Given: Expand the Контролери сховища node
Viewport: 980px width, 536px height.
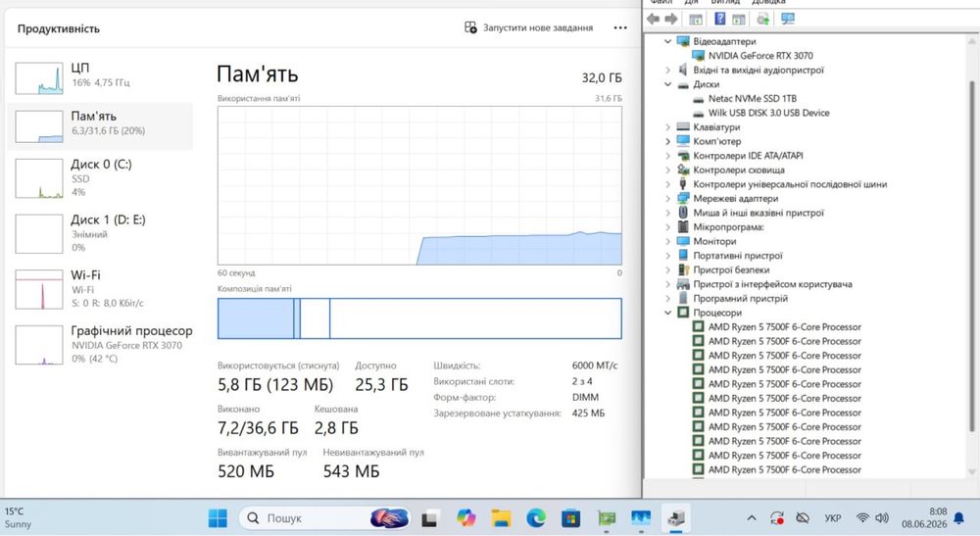Looking at the screenshot, I should click(x=667, y=170).
